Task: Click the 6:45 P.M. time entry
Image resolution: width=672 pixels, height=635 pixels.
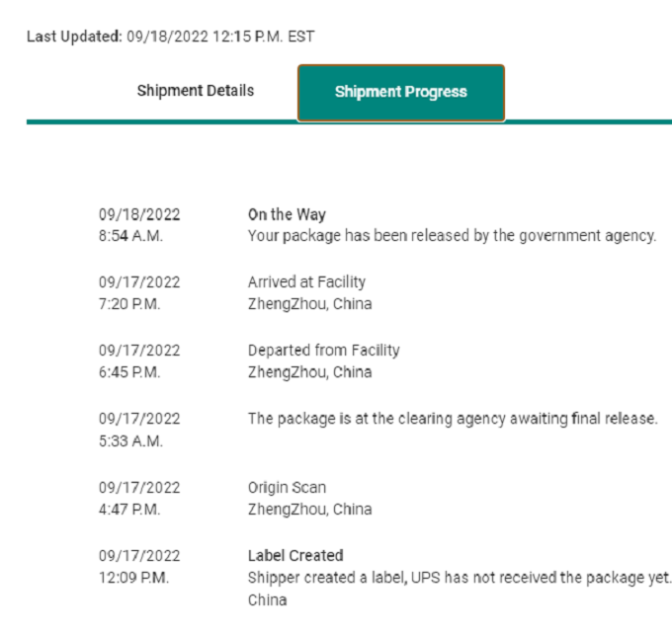Action: tap(129, 372)
